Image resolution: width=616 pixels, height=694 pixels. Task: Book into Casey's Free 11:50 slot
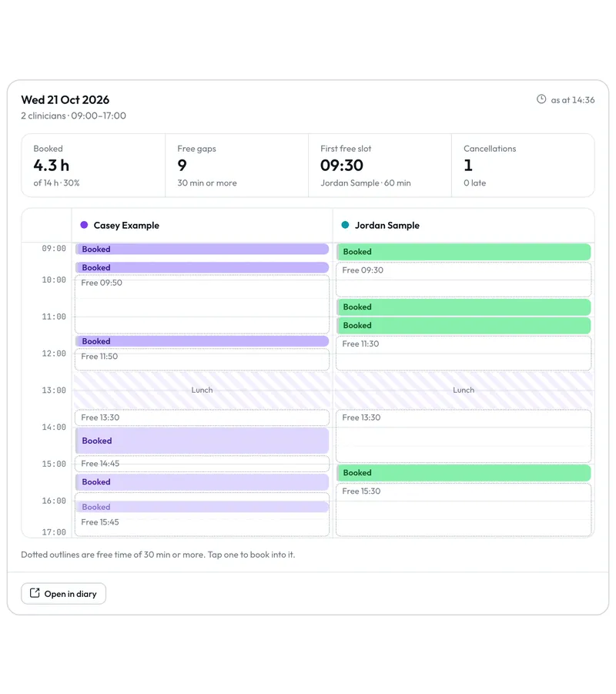(203, 360)
